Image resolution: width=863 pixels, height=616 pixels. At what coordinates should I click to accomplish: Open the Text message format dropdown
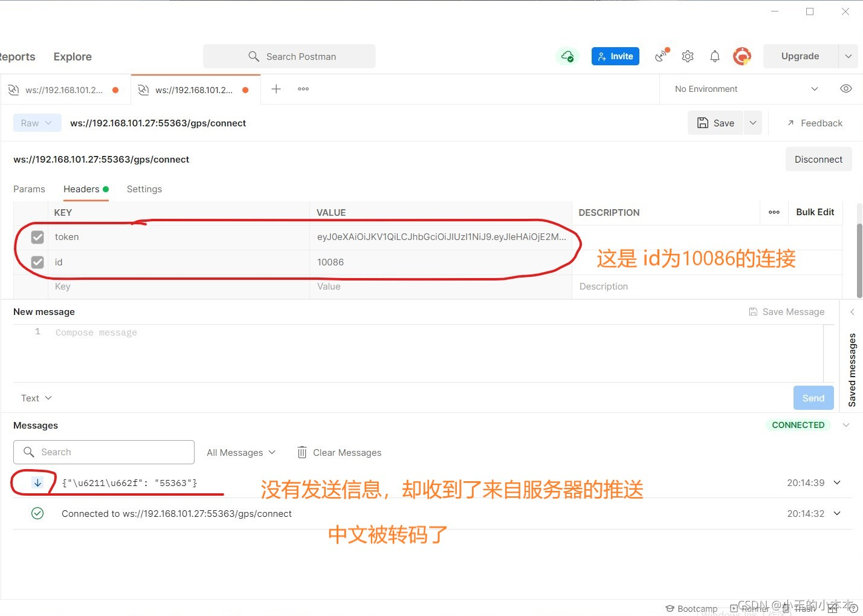tap(36, 398)
